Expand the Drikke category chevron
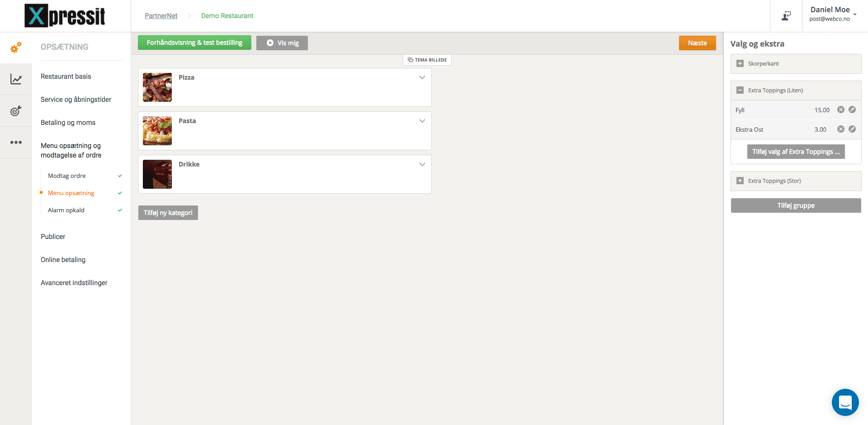Viewport: 868px width, 425px height. 422,164
